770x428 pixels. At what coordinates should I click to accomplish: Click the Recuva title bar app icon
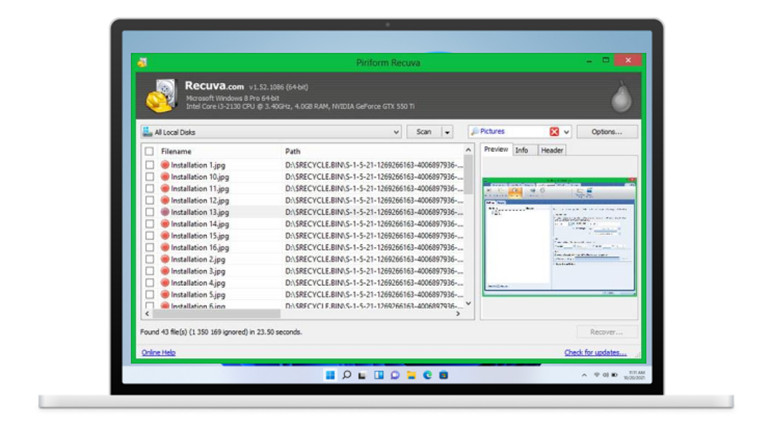point(142,62)
